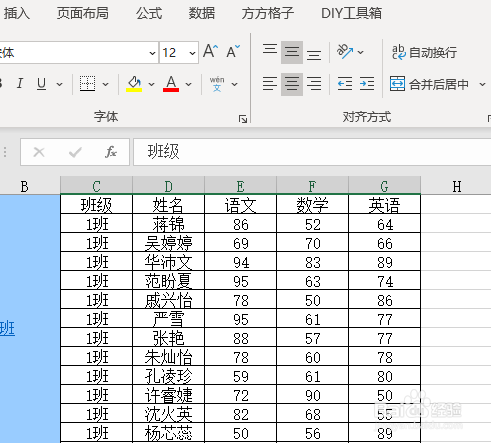This screenshot has width=491, height=443.
Task: Toggle italic formatting
Action: coord(20,83)
